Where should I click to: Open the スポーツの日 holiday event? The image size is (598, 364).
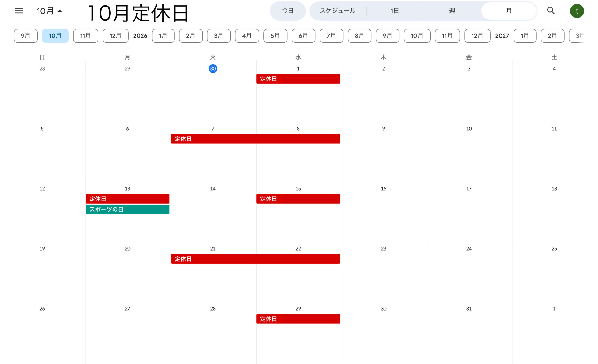point(127,209)
